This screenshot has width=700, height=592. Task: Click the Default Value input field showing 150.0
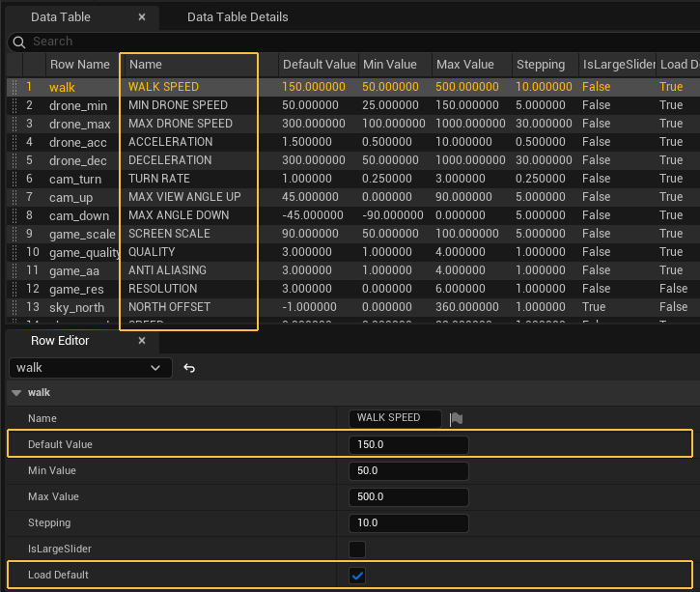tap(408, 445)
